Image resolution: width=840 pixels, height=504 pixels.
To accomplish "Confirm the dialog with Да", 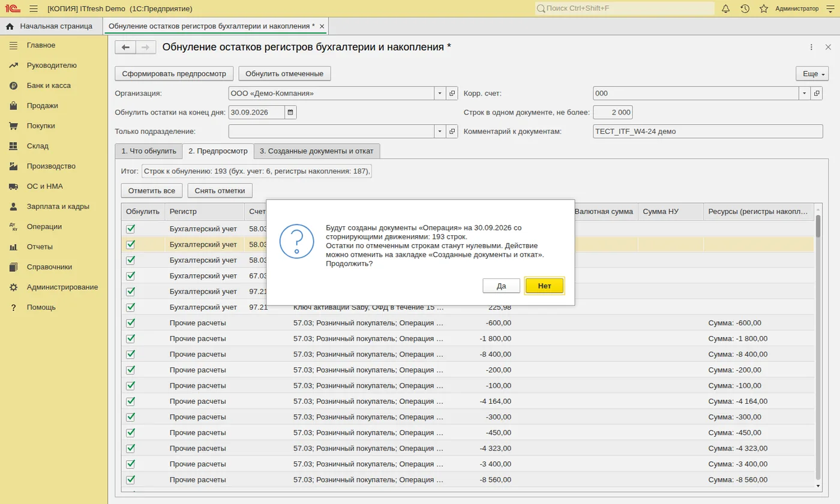I will [x=502, y=286].
